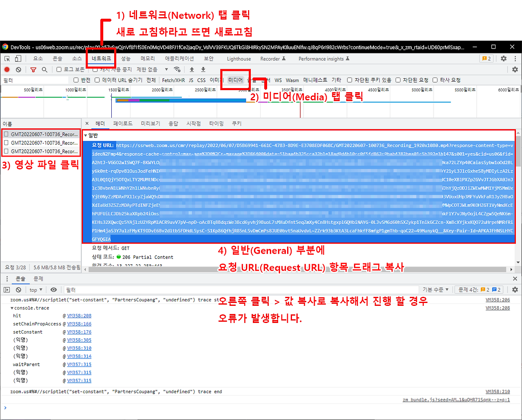Viewport: 522px width, 420px height.
Task: Import HAR file upload arrow icon
Action: (192, 69)
